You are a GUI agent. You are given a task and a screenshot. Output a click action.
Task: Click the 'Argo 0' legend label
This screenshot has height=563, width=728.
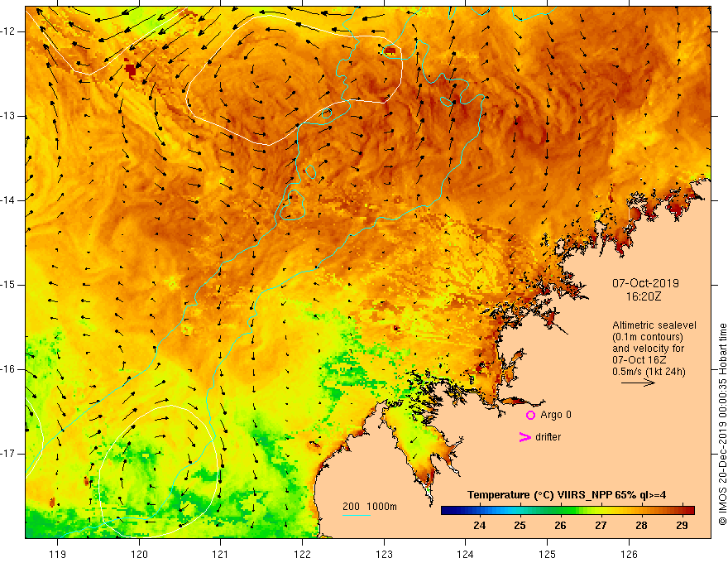click(556, 415)
